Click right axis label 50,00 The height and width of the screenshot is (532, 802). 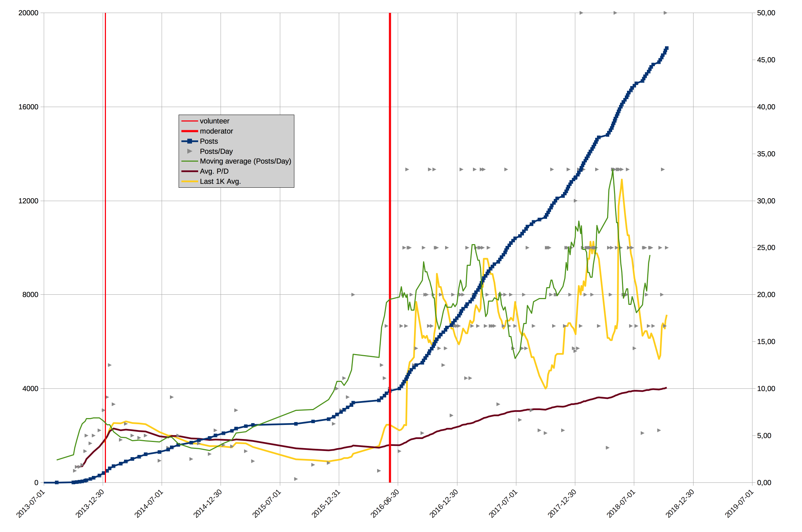point(766,13)
